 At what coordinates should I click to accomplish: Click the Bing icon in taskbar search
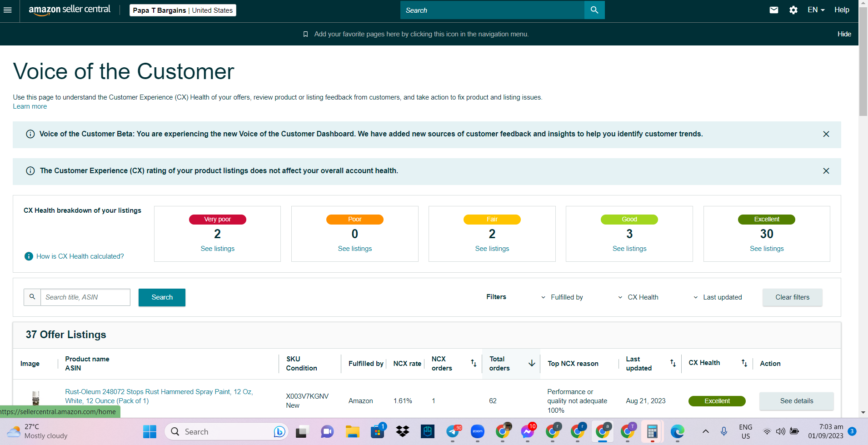tap(279, 432)
